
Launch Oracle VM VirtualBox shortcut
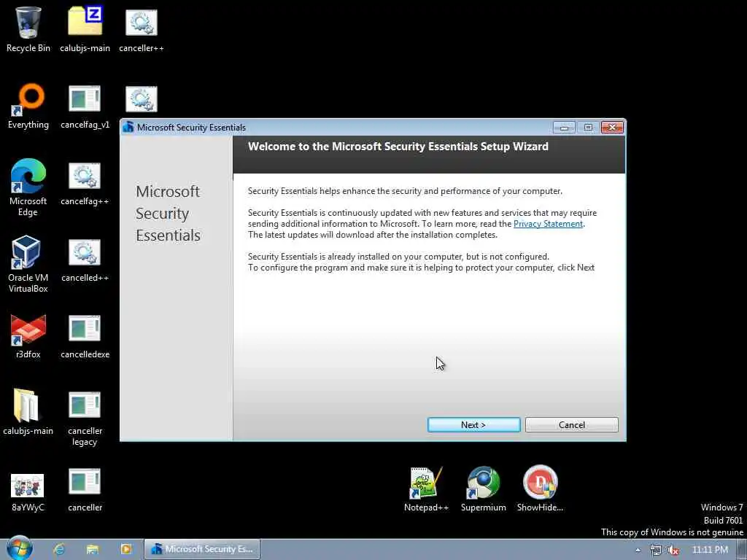coord(28,263)
